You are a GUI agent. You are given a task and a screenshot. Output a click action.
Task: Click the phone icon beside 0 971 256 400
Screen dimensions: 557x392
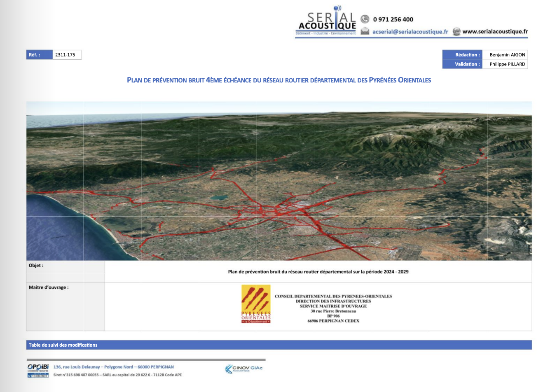coord(365,19)
